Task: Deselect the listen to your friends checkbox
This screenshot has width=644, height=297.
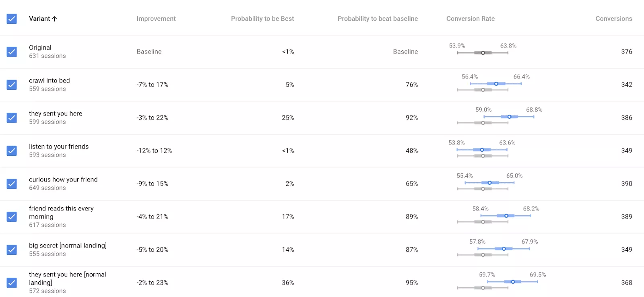Action: pos(12,151)
